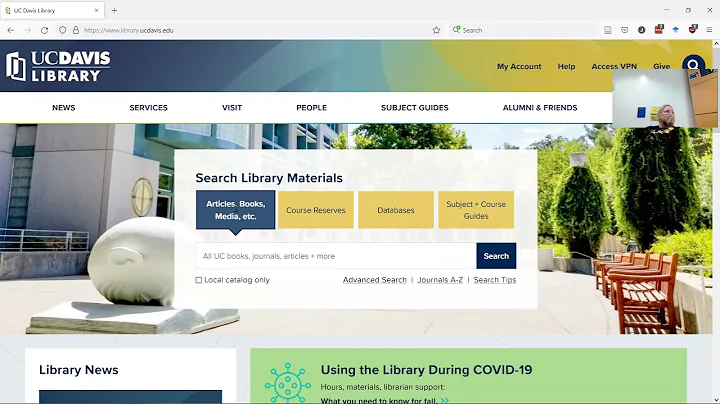Open the Firefox hamburger menu

(709, 30)
